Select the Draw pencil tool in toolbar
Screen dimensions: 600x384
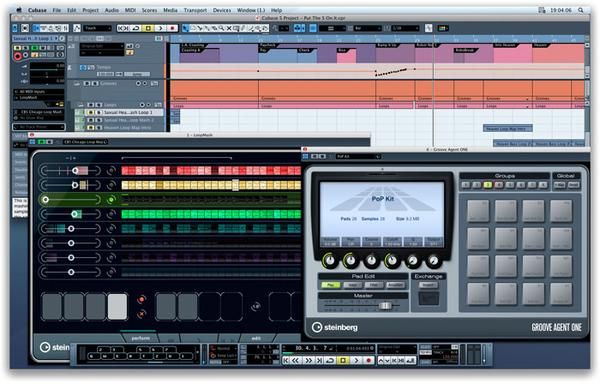pos(243,28)
